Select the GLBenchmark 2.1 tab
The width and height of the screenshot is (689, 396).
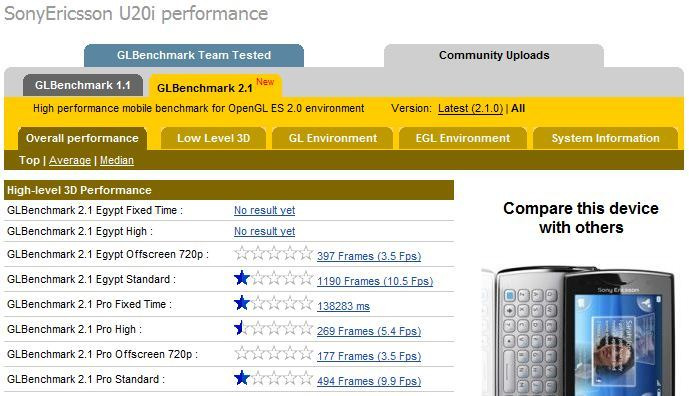(x=215, y=86)
